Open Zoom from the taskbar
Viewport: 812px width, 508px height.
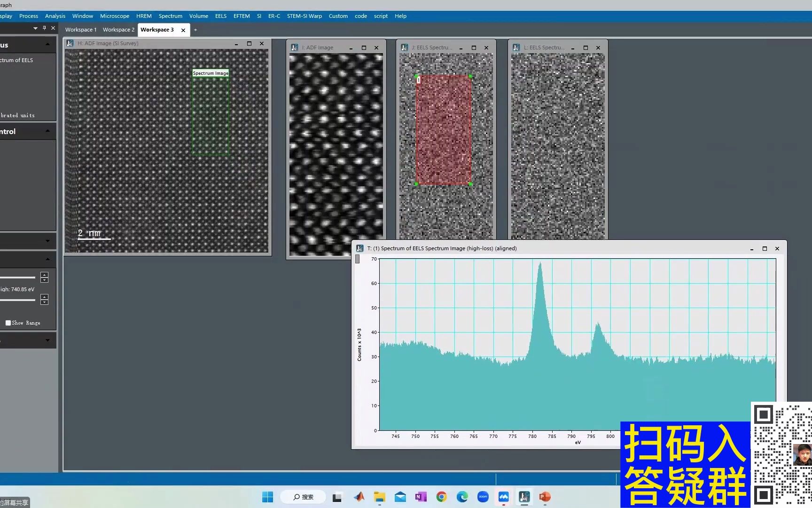[483, 497]
